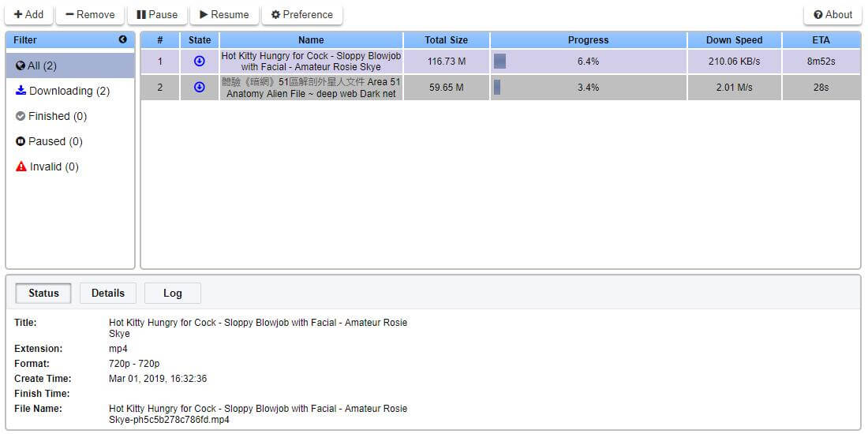Click the 6.4% progress bar
The width and height of the screenshot is (868, 434).
pos(589,62)
